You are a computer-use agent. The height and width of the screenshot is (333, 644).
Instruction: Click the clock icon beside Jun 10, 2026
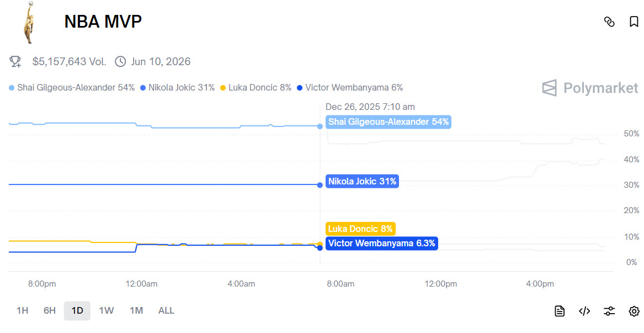click(120, 61)
